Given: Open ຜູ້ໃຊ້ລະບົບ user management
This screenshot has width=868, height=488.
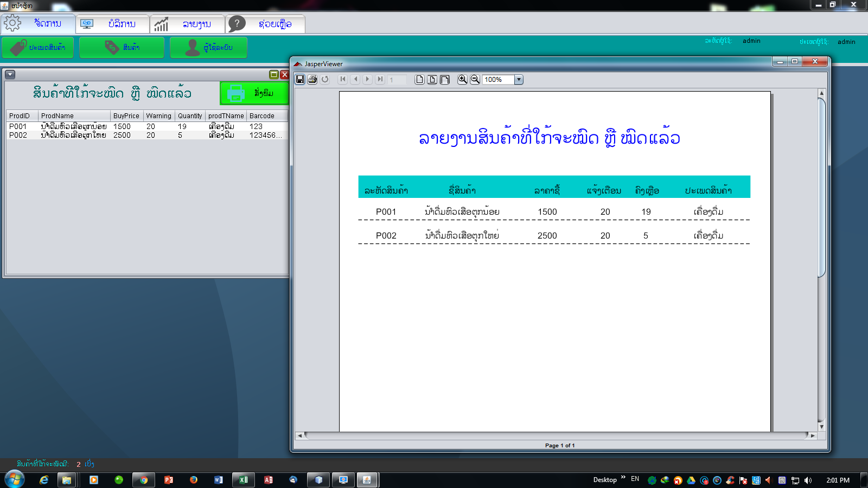Looking at the screenshot, I should tap(208, 47).
